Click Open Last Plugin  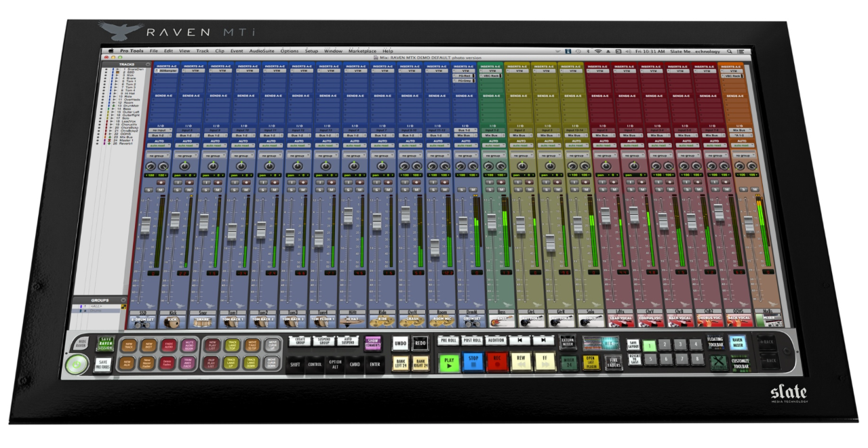592,361
